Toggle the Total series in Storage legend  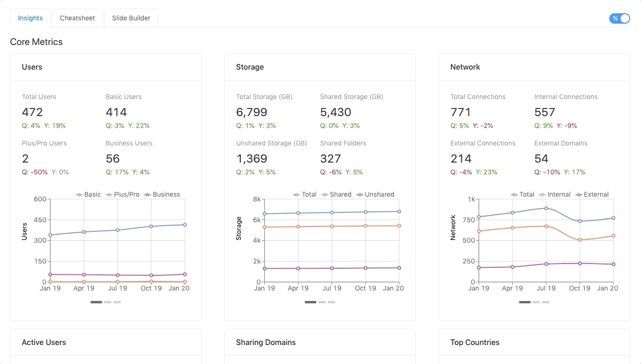tap(305, 194)
